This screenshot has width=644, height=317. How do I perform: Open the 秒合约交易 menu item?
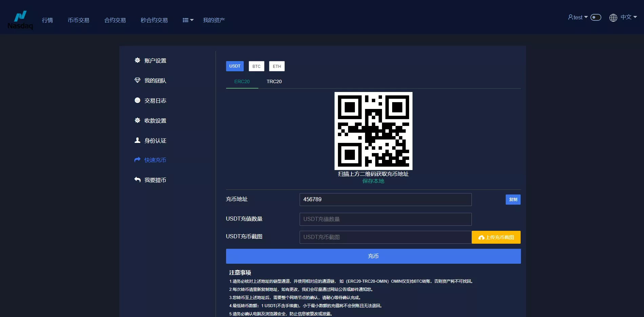pos(154,20)
